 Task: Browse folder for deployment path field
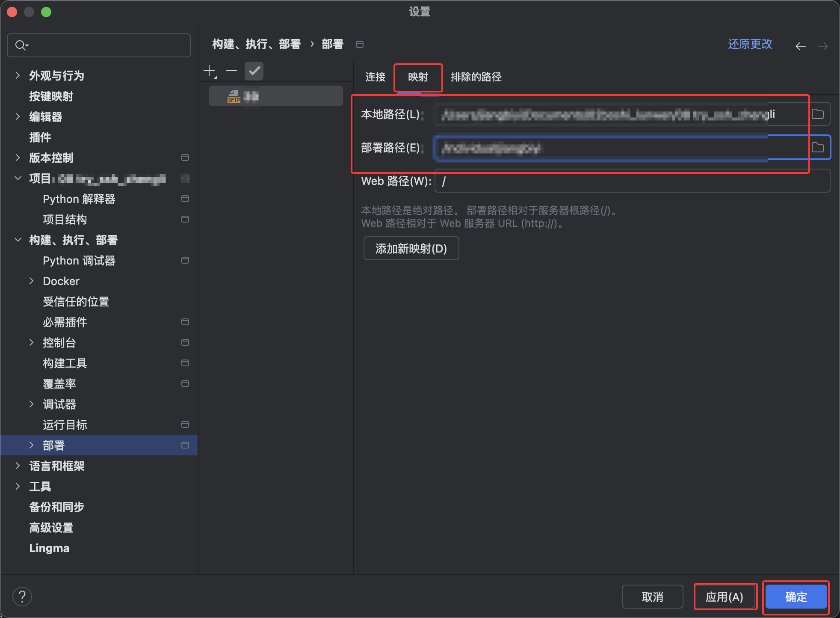(x=818, y=148)
